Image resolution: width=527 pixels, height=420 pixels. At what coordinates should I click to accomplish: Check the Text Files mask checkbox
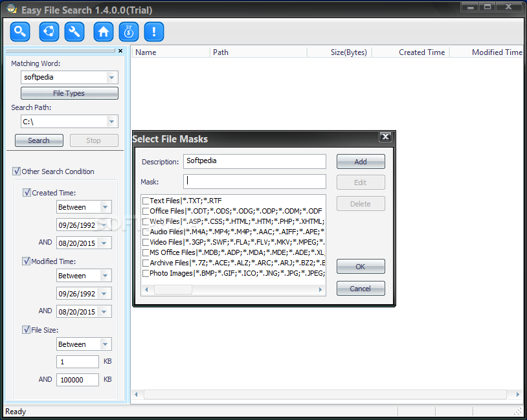tap(146, 201)
